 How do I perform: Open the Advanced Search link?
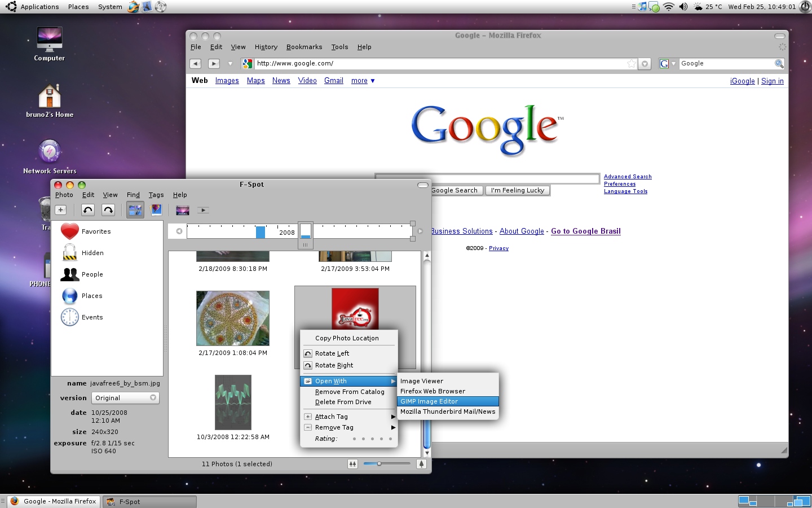628,177
